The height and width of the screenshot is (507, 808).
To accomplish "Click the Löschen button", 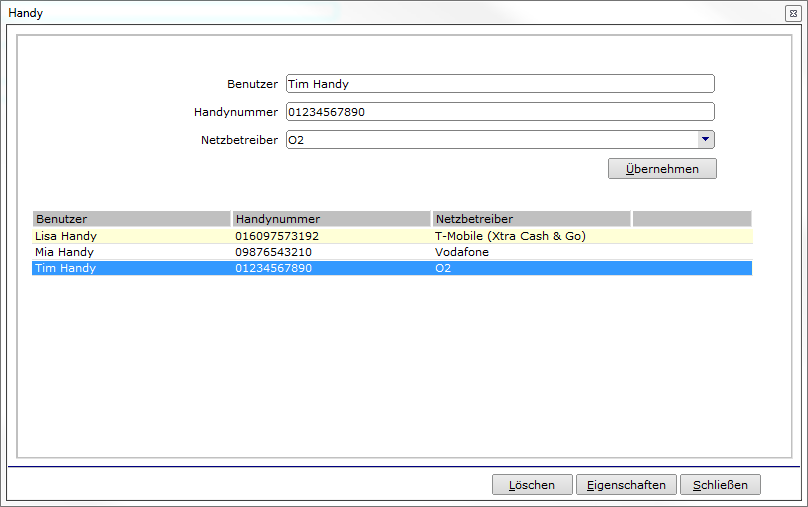I will click(532, 485).
